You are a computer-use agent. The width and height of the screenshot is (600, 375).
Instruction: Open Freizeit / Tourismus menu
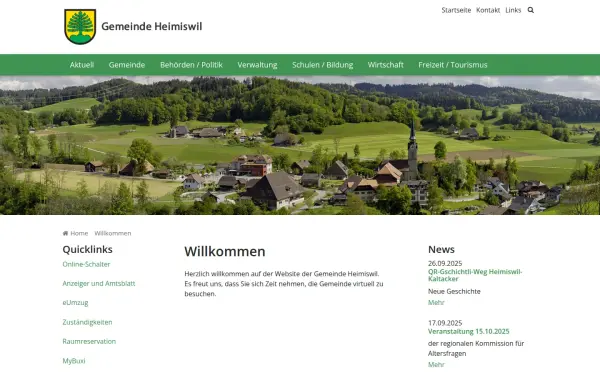point(453,65)
